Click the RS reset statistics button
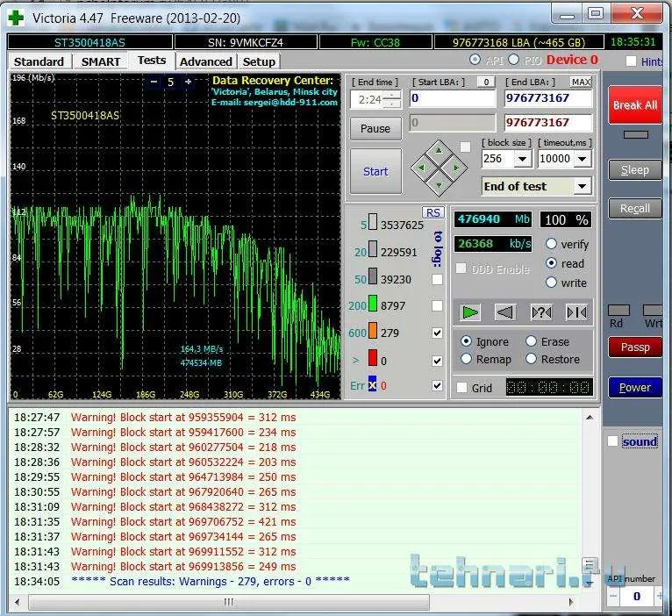Screen dimensions: 672x616 point(433,212)
